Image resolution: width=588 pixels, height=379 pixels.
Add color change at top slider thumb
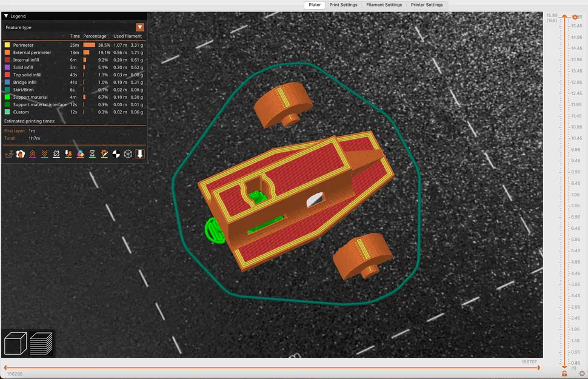click(575, 17)
